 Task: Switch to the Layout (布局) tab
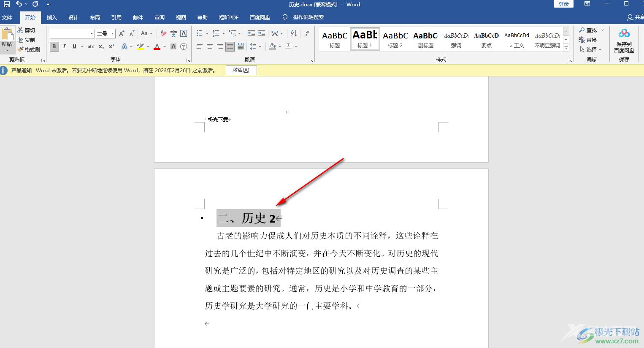click(x=95, y=17)
